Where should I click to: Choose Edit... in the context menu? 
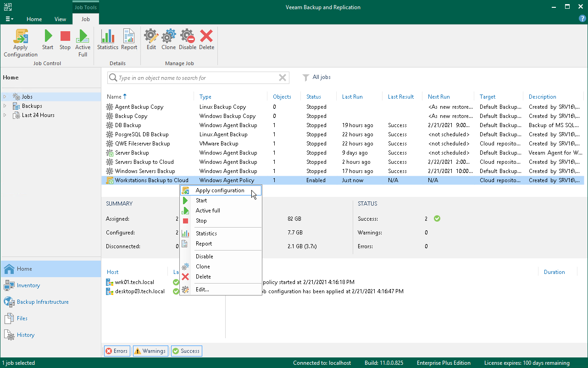[x=220, y=290]
